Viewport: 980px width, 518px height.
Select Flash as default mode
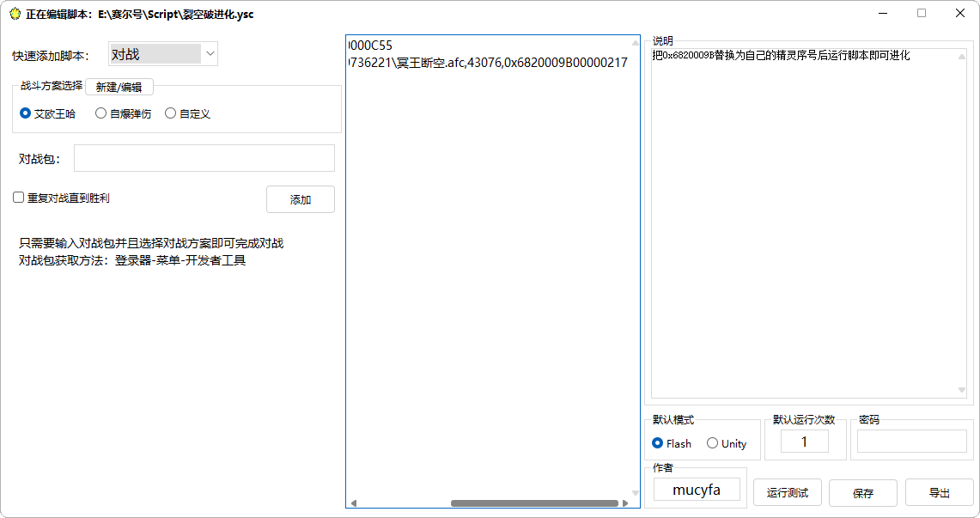(x=672, y=443)
